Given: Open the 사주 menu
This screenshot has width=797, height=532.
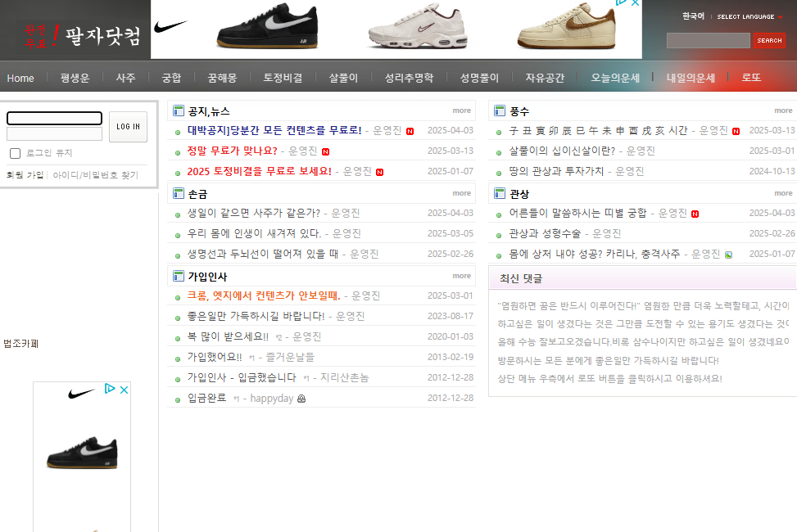Looking at the screenshot, I should (125, 78).
